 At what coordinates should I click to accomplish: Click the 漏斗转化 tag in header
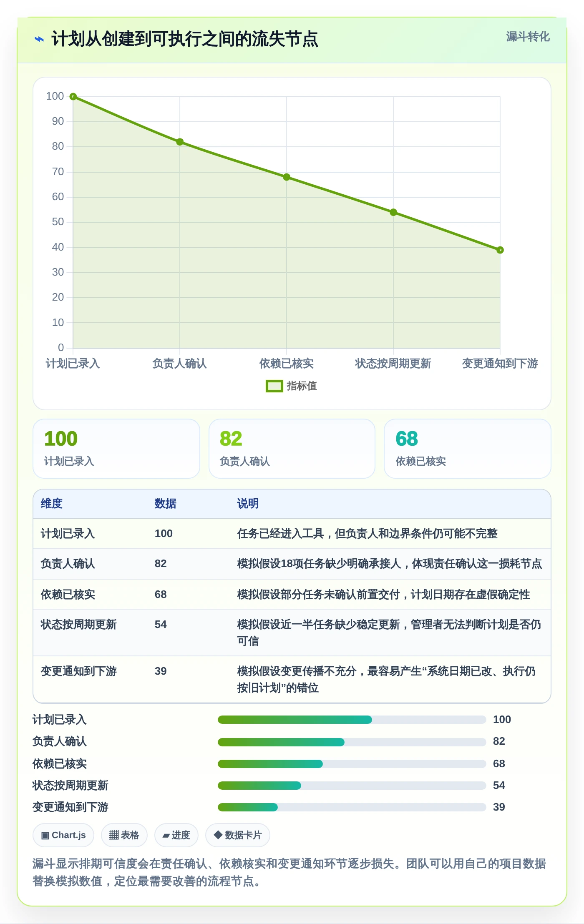pyautogui.click(x=528, y=37)
